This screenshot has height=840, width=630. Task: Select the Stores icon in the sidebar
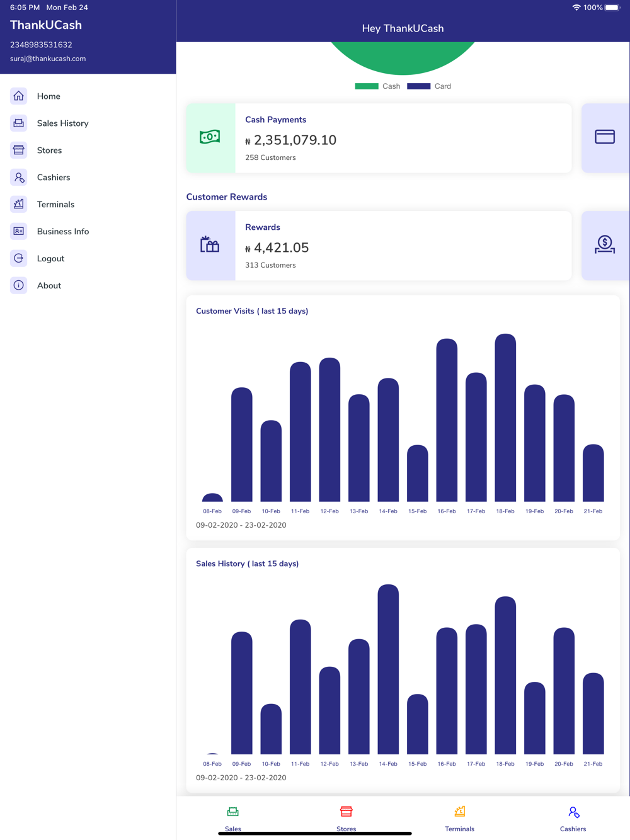point(19,150)
